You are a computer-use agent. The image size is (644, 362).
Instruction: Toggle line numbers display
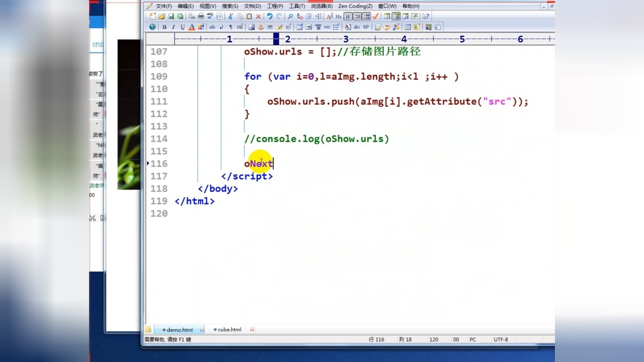coord(367,17)
